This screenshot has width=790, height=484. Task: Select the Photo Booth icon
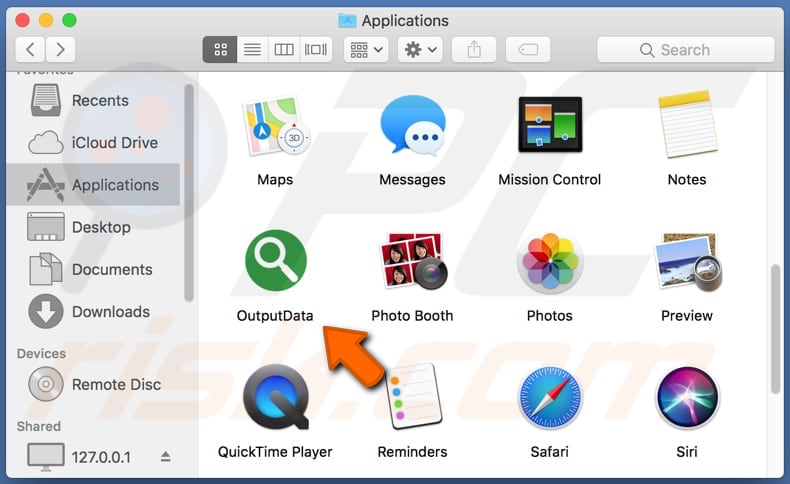click(x=413, y=261)
